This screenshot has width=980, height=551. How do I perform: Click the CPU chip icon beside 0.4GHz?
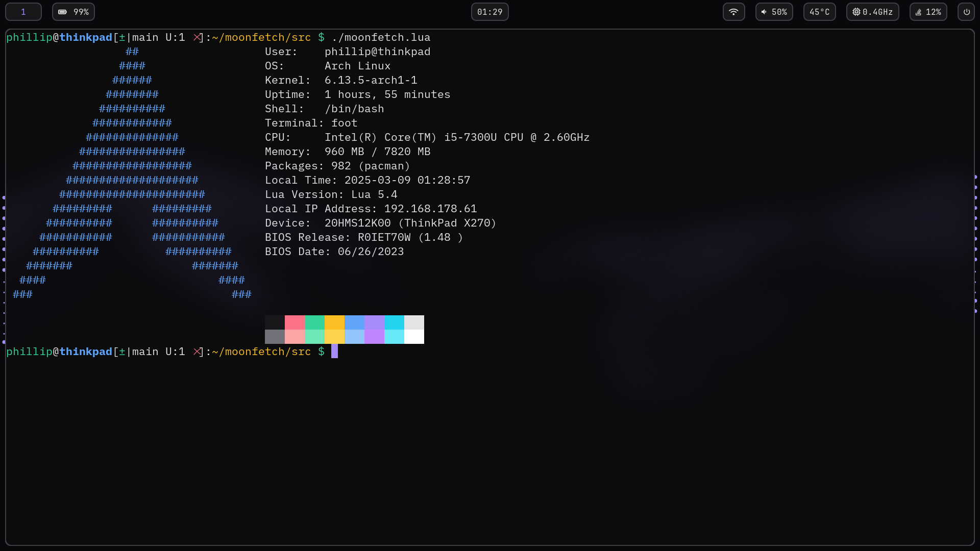click(x=855, y=12)
